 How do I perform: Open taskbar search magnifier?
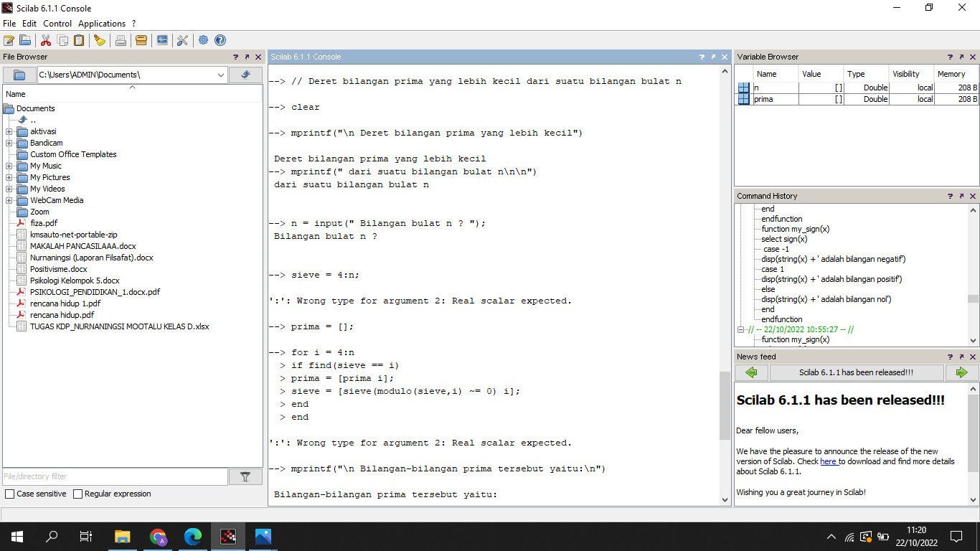pos(52,536)
